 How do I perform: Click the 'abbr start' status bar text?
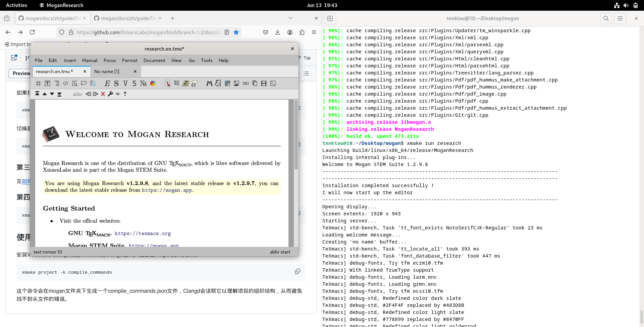(x=280, y=252)
